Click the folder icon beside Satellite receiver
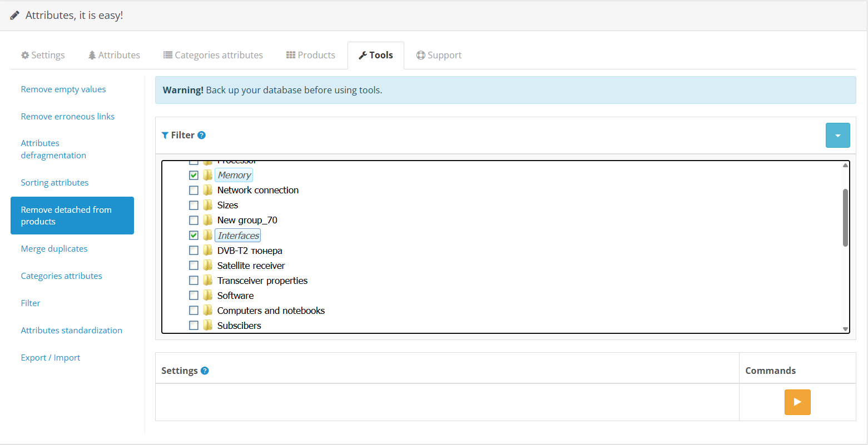Screen dimensions: 868x445 tap(207, 266)
